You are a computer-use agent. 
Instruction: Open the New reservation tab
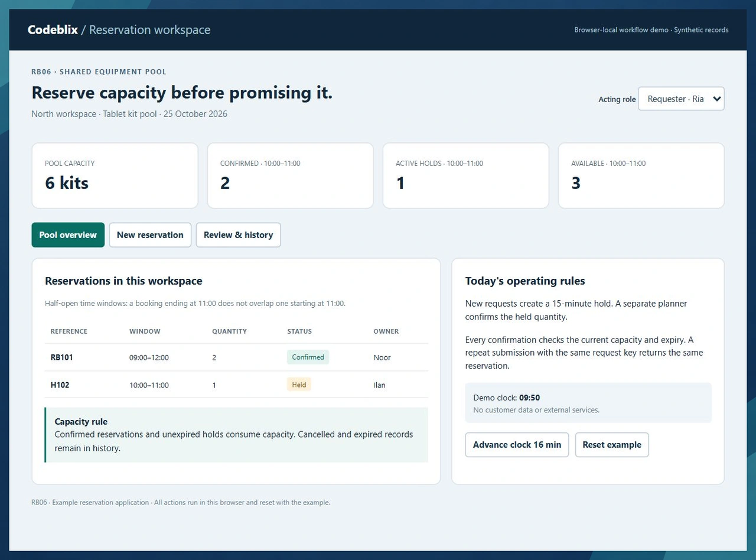(150, 235)
